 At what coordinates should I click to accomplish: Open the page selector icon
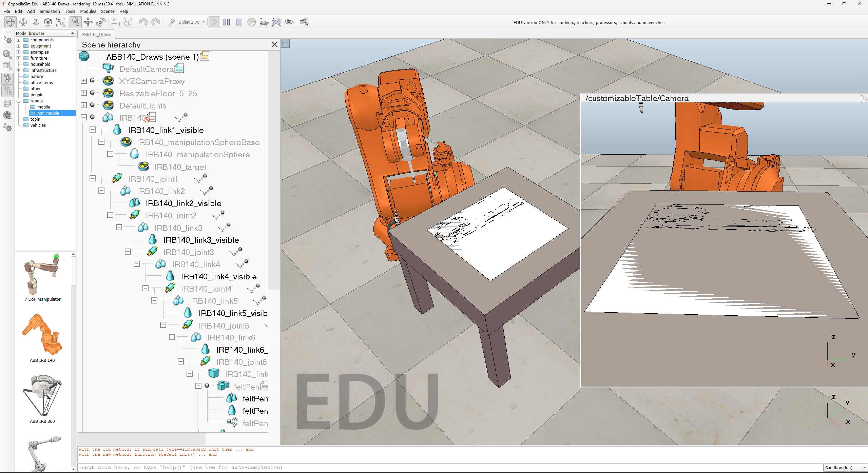(x=304, y=22)
